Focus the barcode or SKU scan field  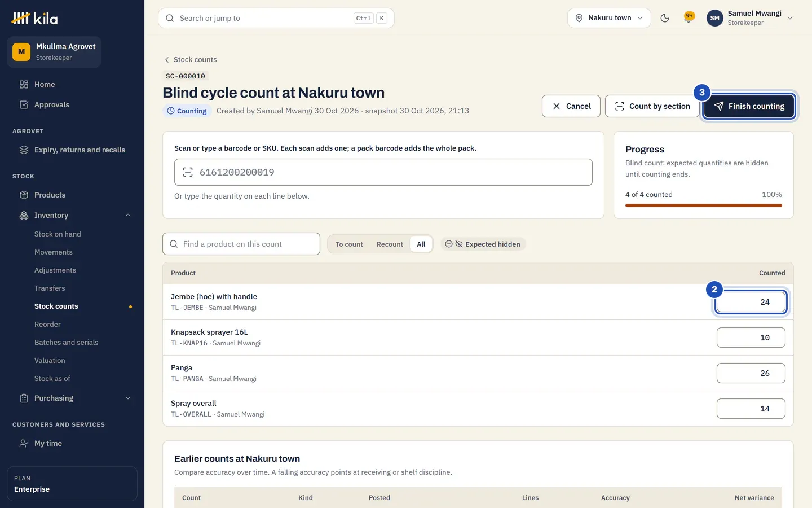(x=383, y=172)
